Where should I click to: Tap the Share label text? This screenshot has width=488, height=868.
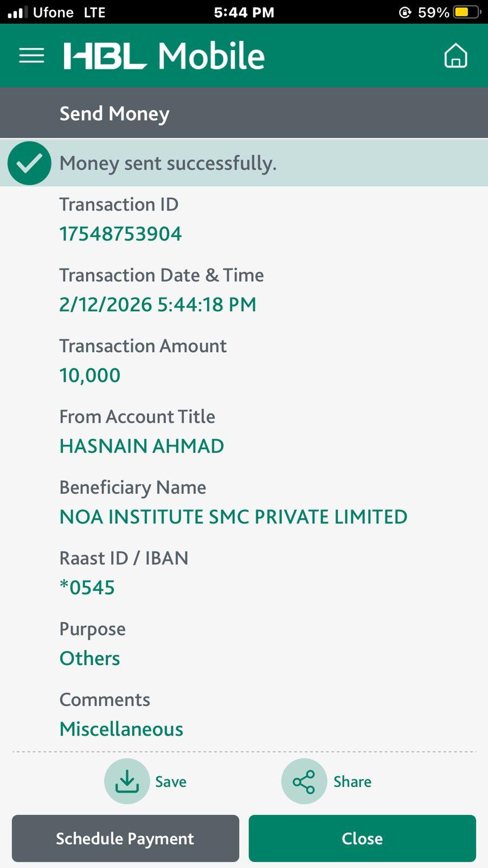(352, 782)
